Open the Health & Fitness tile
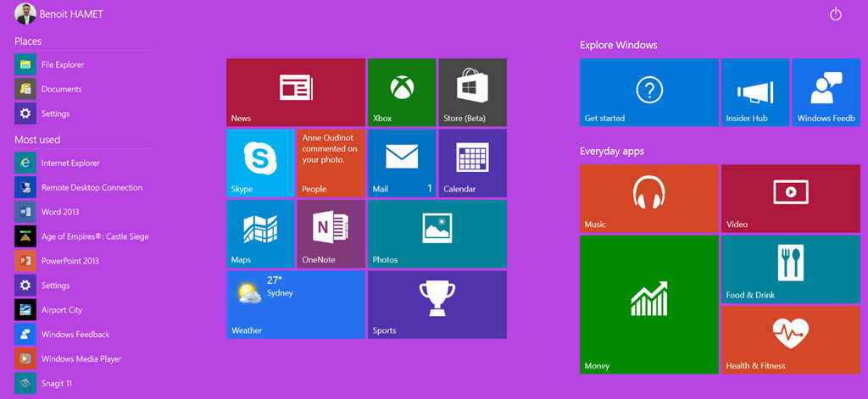868x399 pixels. pos(790,340)
